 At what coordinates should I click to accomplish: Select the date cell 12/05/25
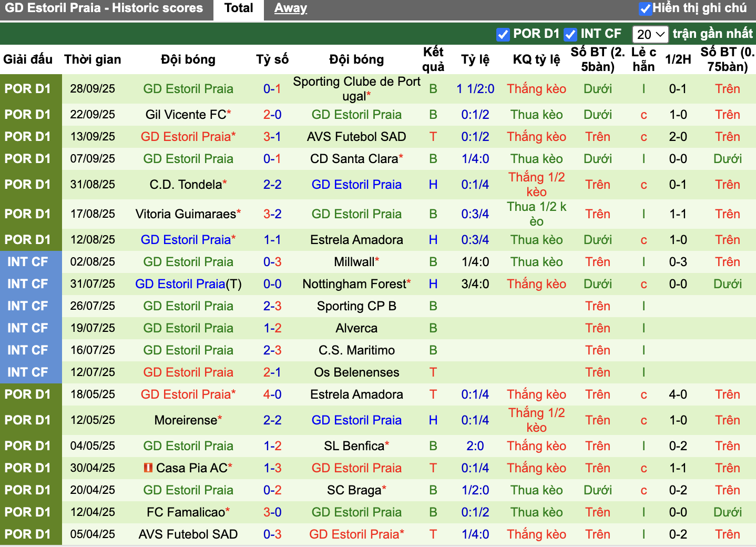point(93,420)
